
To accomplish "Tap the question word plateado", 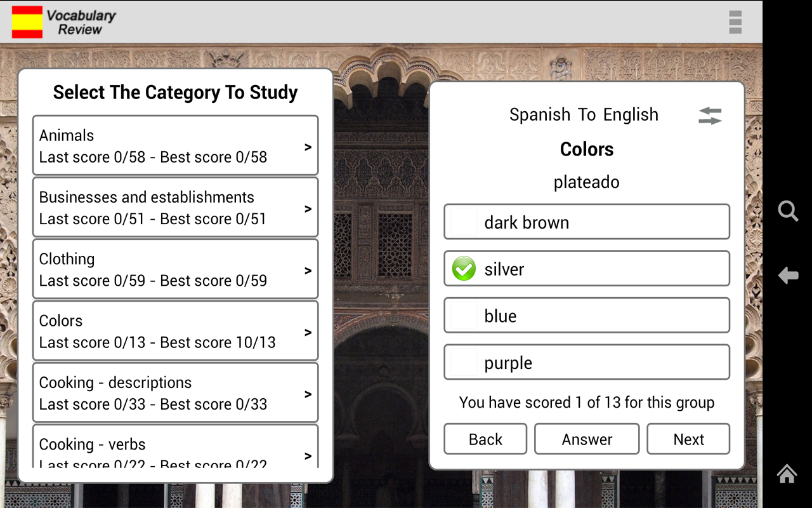I will point(586,182).
